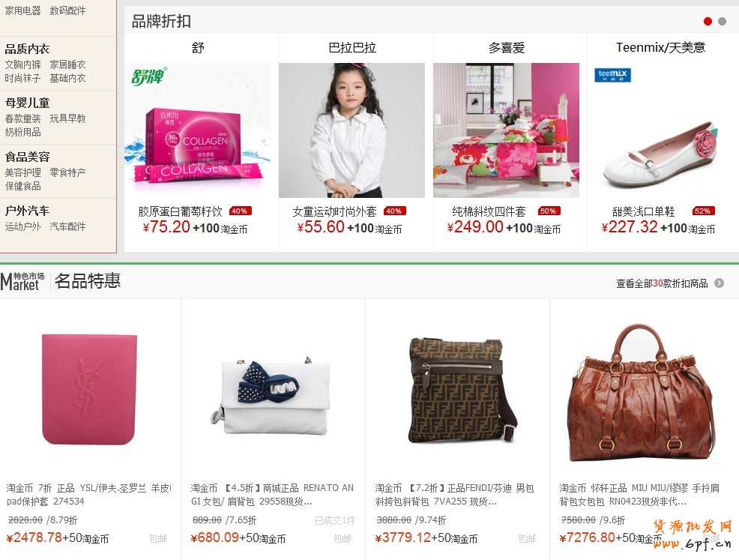This screenshot has height=560, width=739.
Task: Open the 巴拉巴拉 brand tab
Action: (x=352, y=48)
